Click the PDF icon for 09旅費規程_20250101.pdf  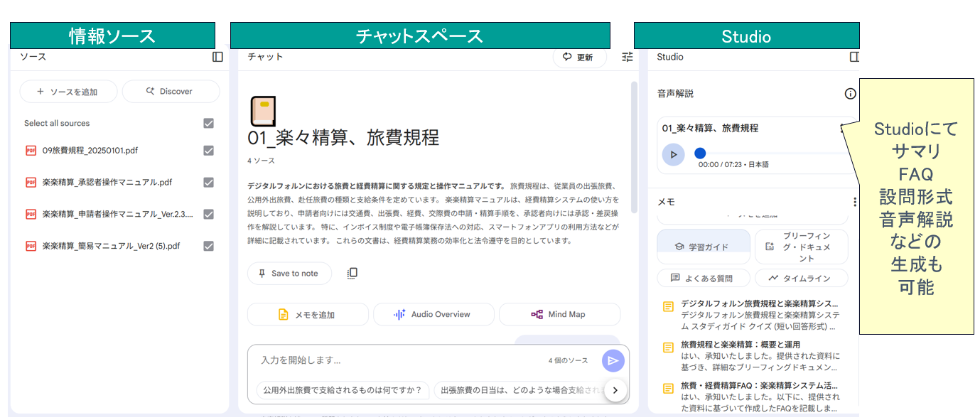(31, 151)
